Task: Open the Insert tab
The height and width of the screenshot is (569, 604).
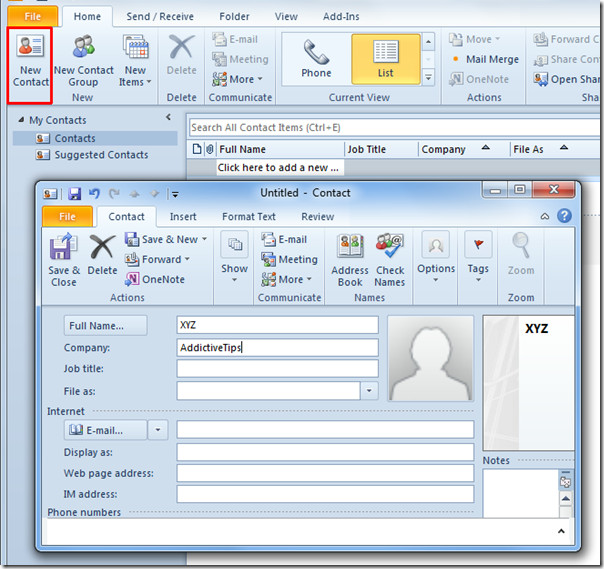Action: (183, 217)
